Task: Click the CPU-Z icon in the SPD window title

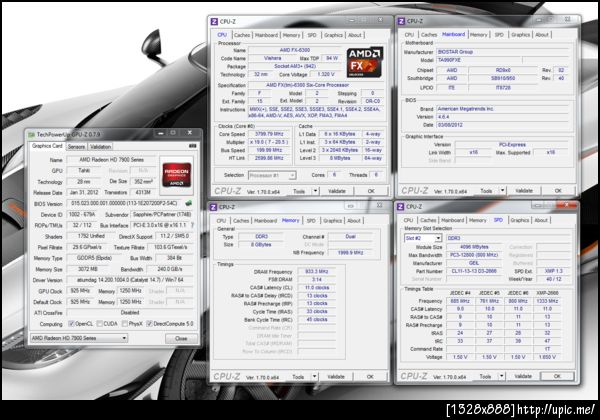Action: 400,207
